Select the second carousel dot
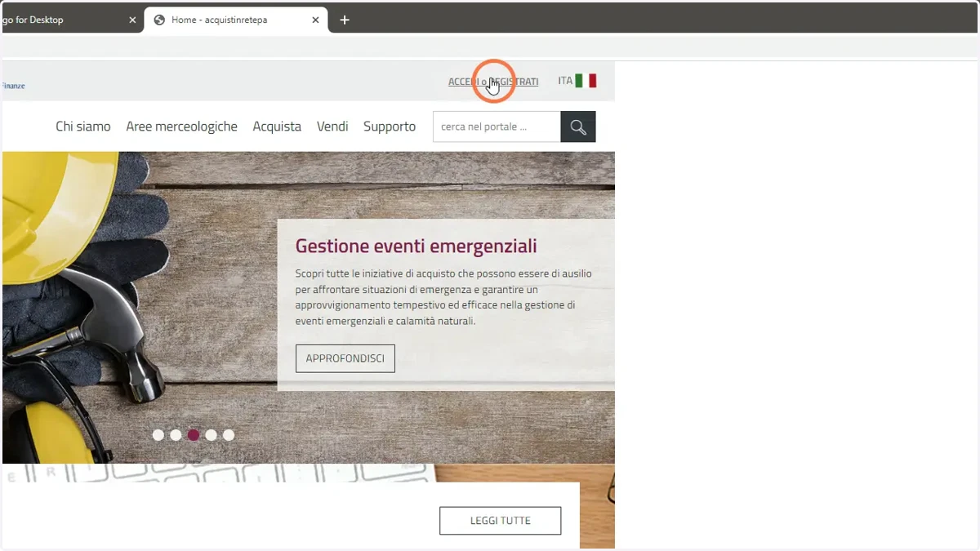The width and height of the screenshot is (980, 551). click(x=176, y=435)
